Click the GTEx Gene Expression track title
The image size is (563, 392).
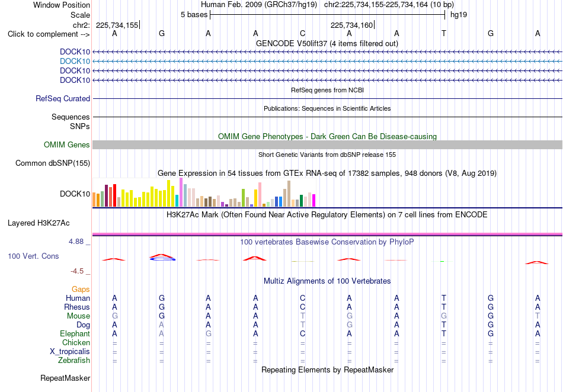click(x=327, y=173)
